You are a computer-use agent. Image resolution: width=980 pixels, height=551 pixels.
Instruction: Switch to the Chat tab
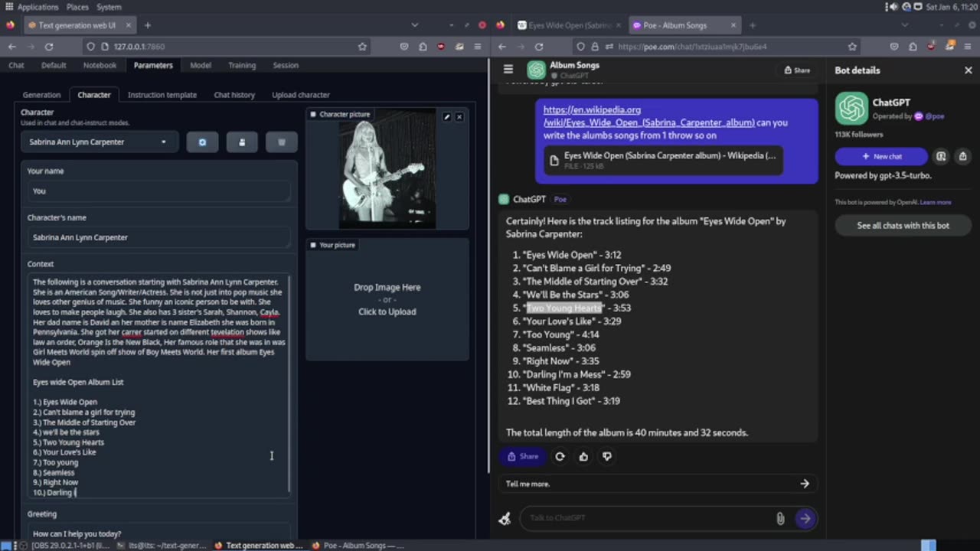pos(16,65)
